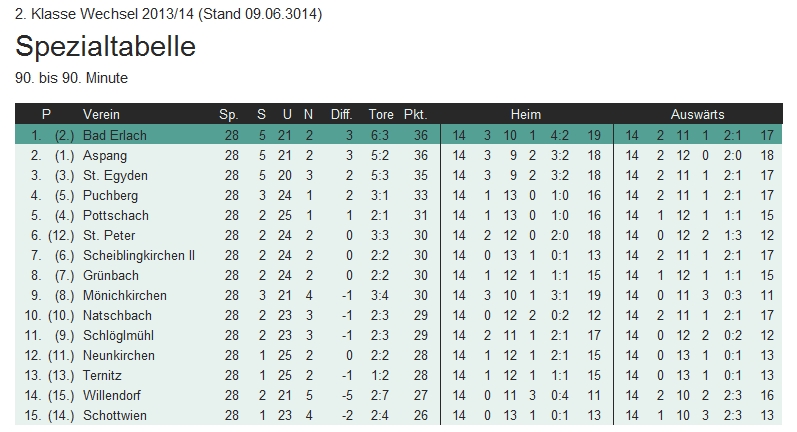Select the Heim section header
The height and width of the screenshot is (432, 797).
click(525, 115)
